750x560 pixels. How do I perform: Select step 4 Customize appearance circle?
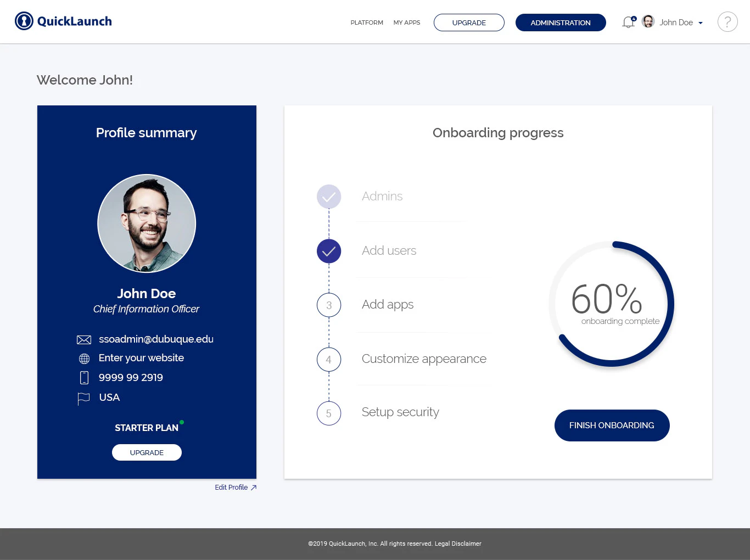pos(328,359)
